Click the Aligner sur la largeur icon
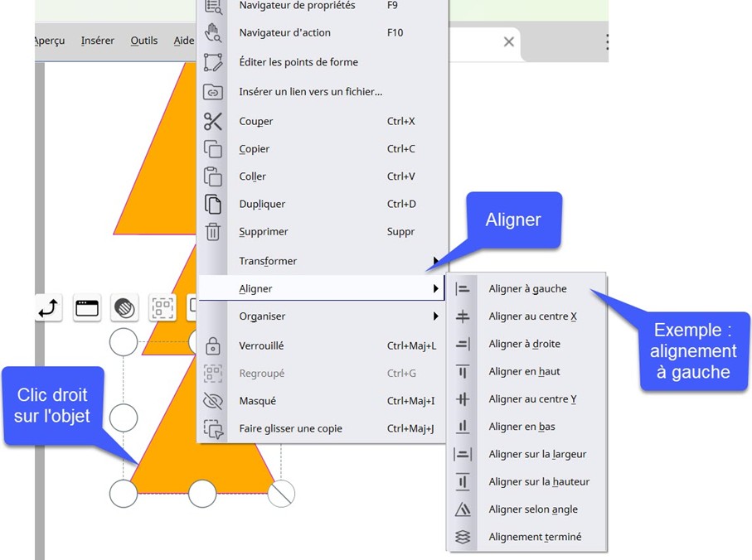The width and height of the screenshot is (752, 560). [x=463, y=454]
